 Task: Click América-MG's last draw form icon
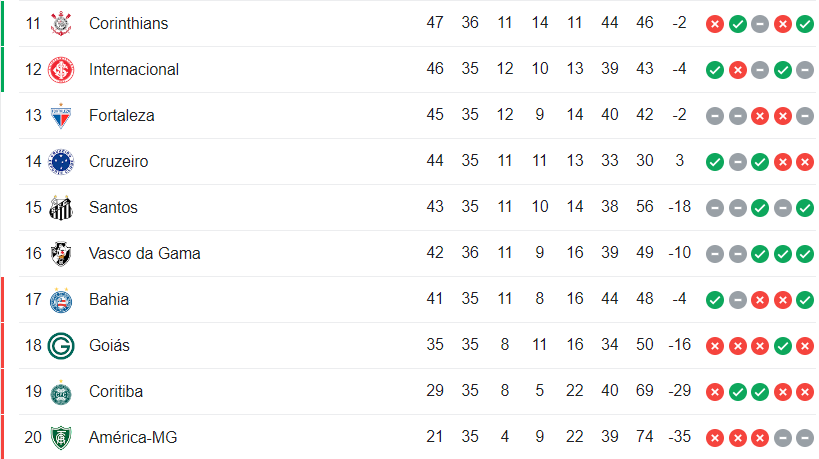[x=805, y=437]
